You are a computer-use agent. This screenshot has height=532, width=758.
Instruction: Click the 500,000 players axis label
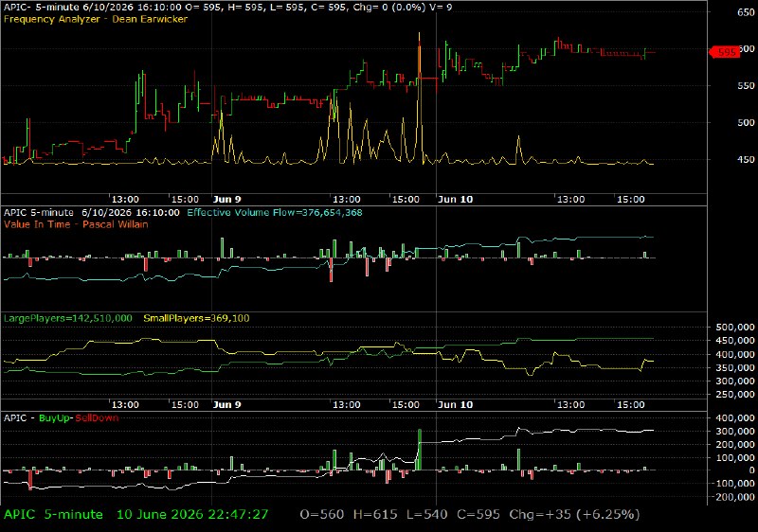tap(735, 328)
